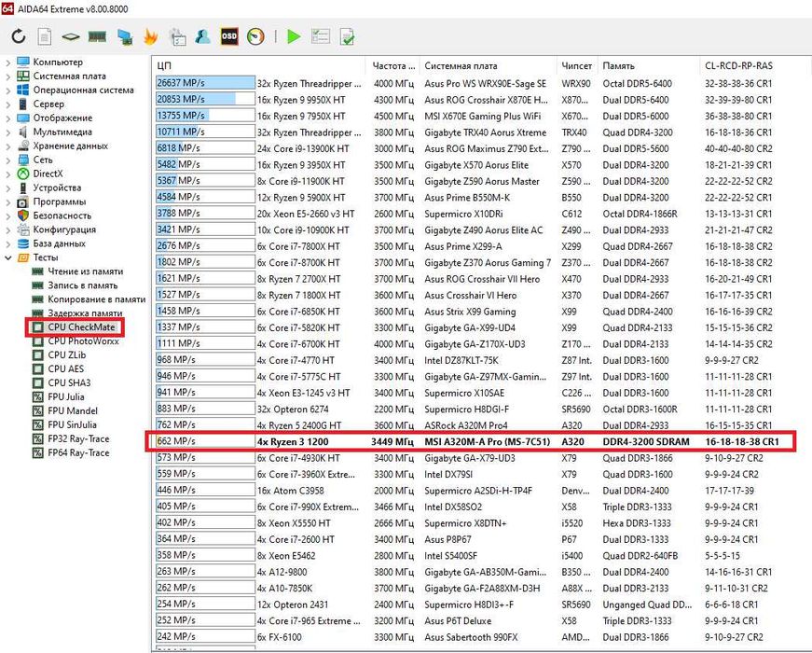Expand the Устройства node arrow
The image size is (812, 653).
[x=7, y=188]
